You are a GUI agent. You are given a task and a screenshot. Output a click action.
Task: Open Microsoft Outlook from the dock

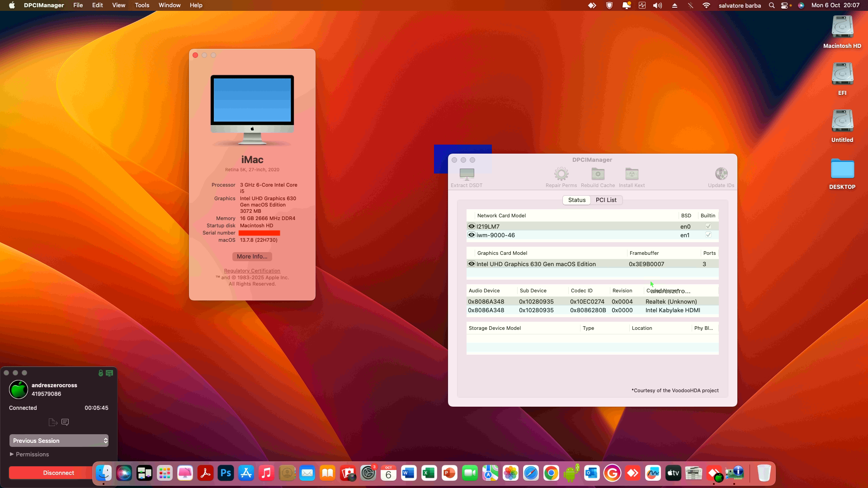592,473
